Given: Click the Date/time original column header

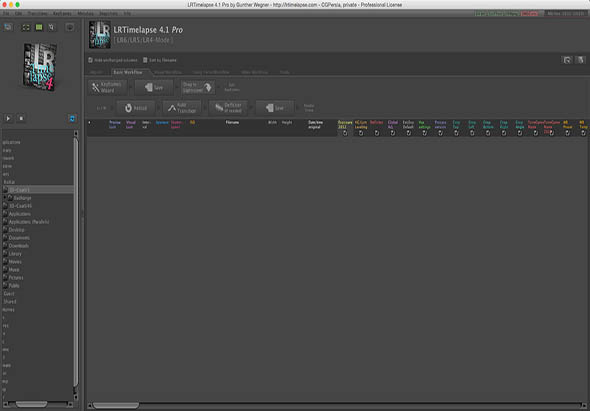Looking at the screenshot, I should (x=315, y=125).
